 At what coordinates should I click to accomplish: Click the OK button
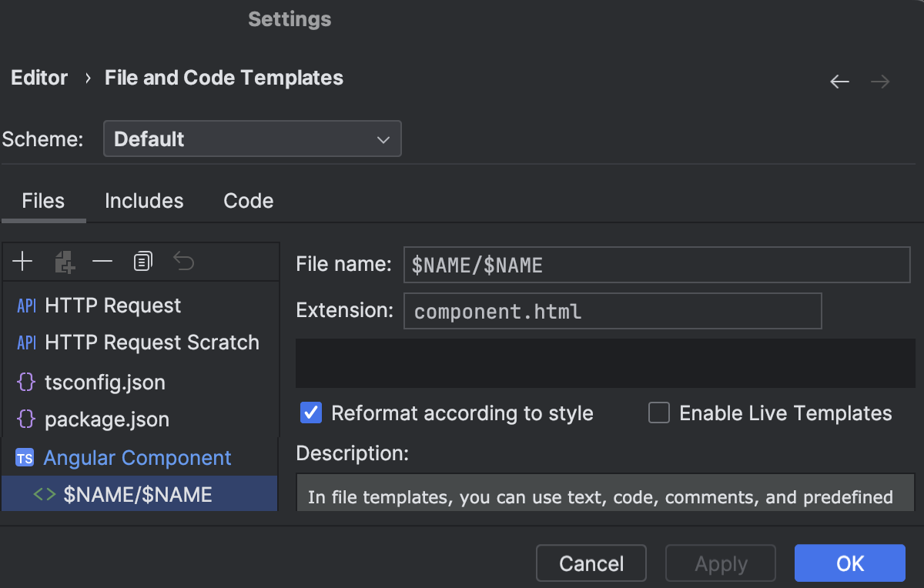[849, 563]
